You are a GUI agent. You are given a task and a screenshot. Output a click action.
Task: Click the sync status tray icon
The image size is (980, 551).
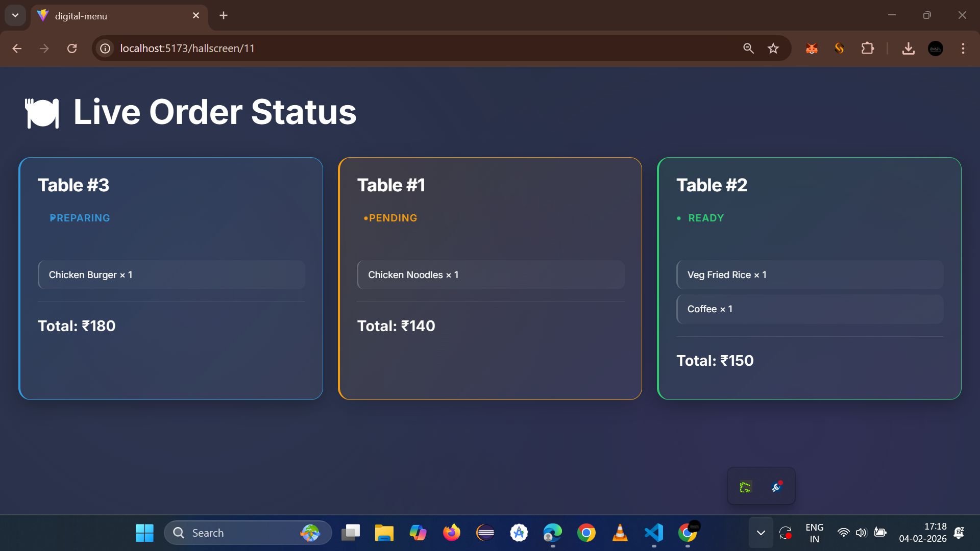786,533
